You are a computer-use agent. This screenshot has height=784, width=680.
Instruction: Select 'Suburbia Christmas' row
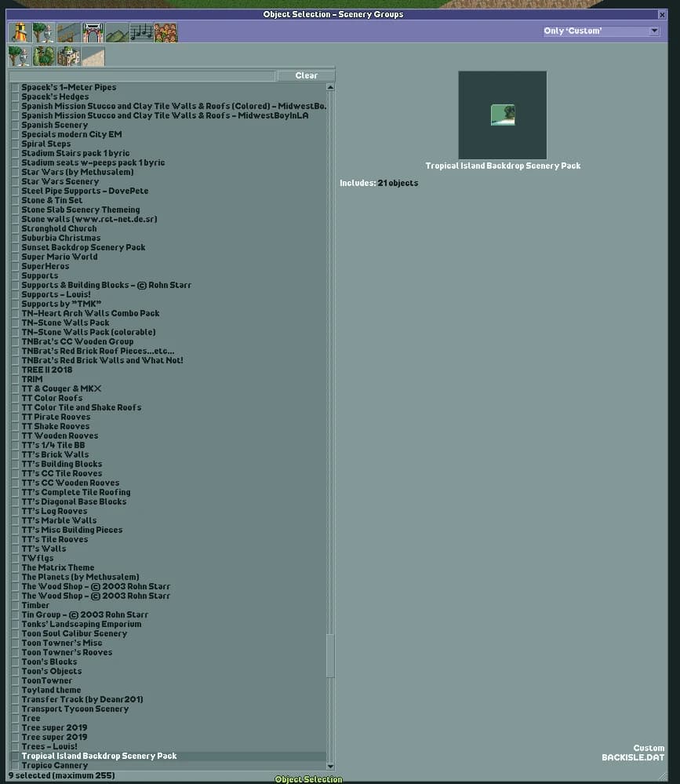click(169, 238)
